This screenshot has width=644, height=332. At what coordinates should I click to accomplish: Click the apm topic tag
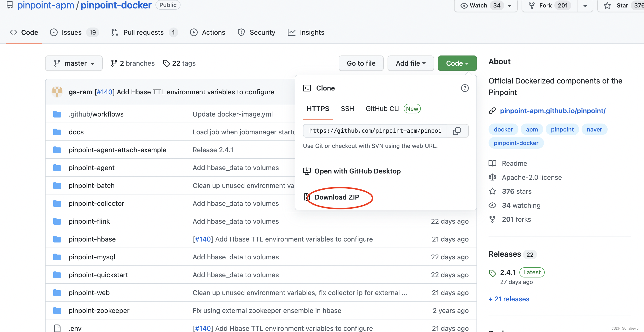coord(532,129)
